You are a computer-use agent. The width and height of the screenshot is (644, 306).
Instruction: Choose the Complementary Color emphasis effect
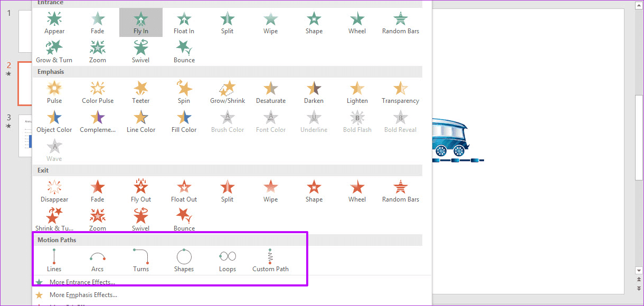[98, 121]
